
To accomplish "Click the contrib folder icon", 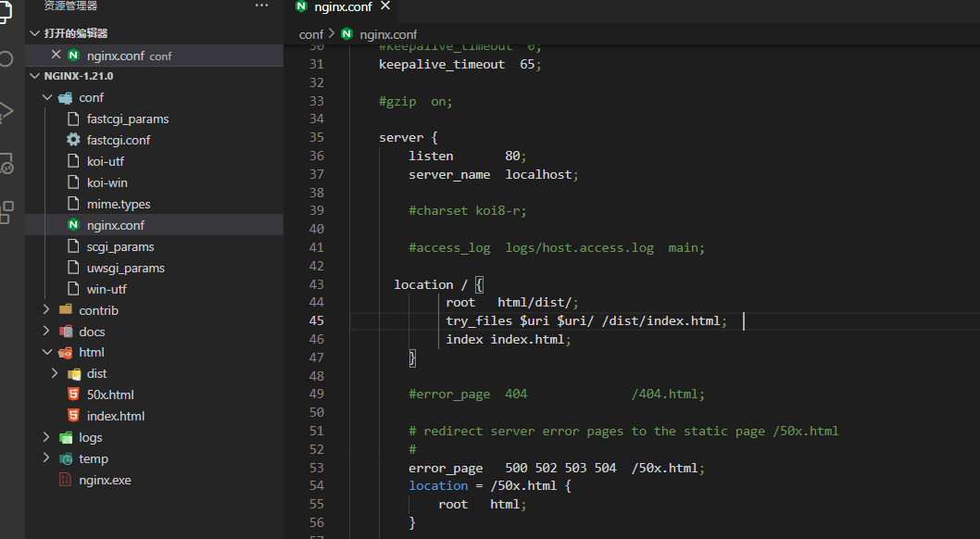I will (x=65, y=309).
